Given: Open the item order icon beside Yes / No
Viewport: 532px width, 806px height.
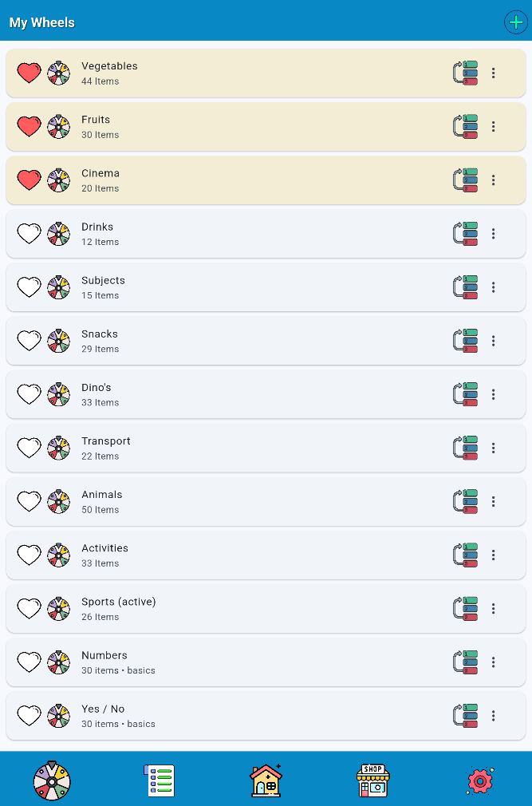Looking at the screenshot, I should (x=465, y=715).
